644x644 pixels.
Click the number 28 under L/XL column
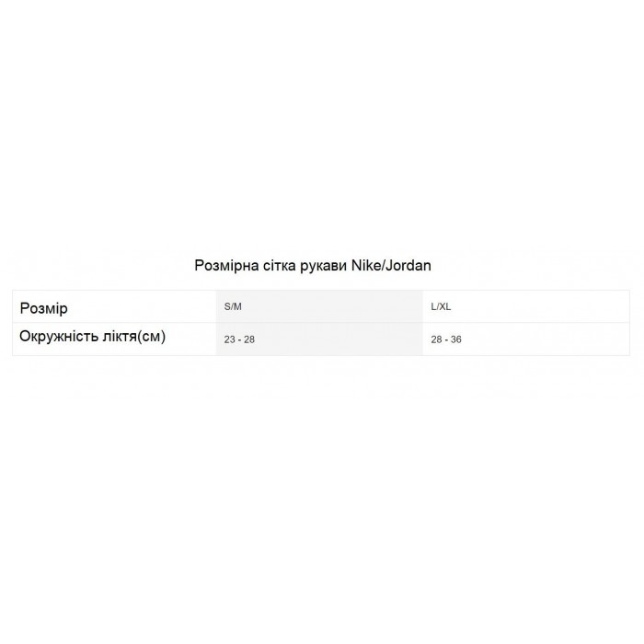click(x=436, y=339)
